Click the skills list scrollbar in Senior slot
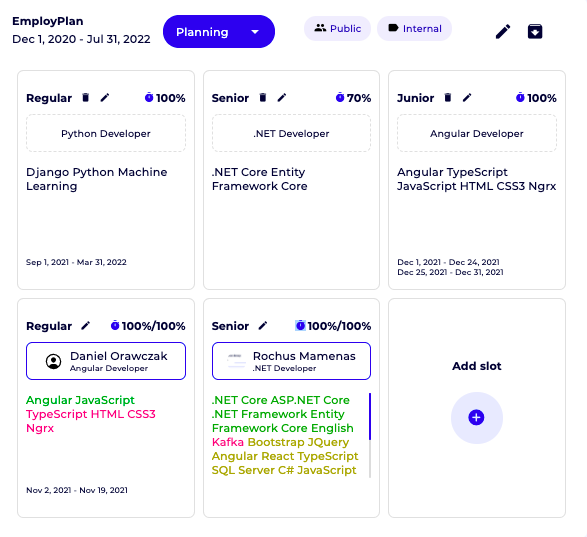The height and width of the screenshot is (537, 587). tap(370, 435)
